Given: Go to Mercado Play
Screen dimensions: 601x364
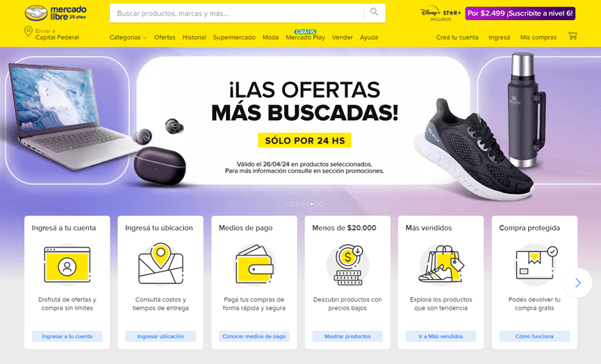Looking at the screenshot, I should (x=305, y=38).
